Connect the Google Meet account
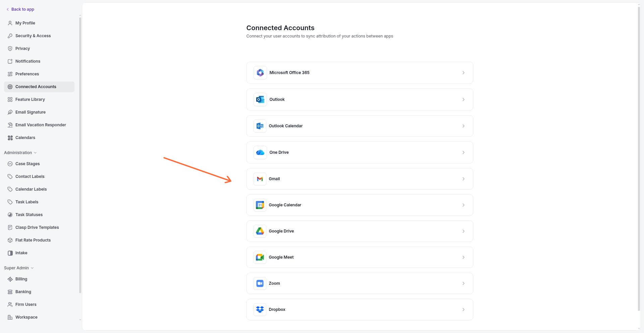 click(x=360, y=257)
